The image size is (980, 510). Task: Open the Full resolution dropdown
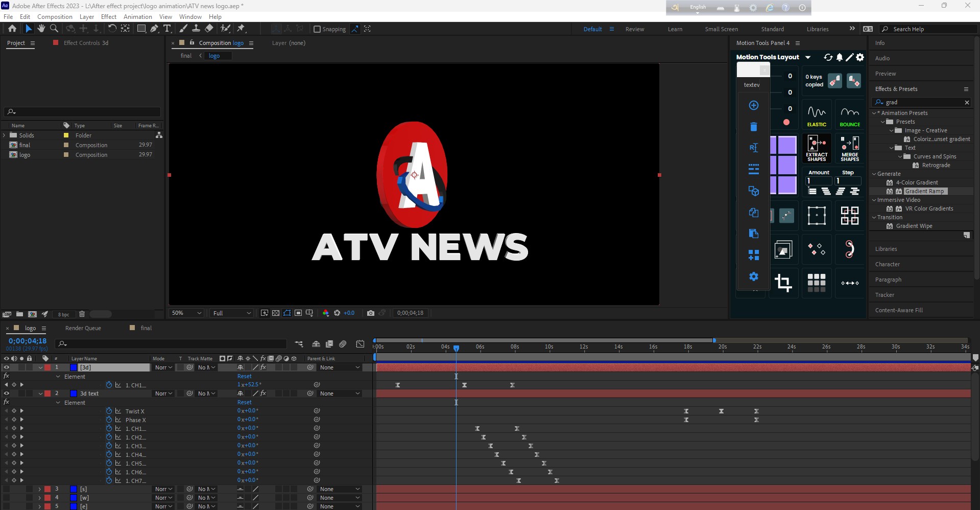[232, 313]
